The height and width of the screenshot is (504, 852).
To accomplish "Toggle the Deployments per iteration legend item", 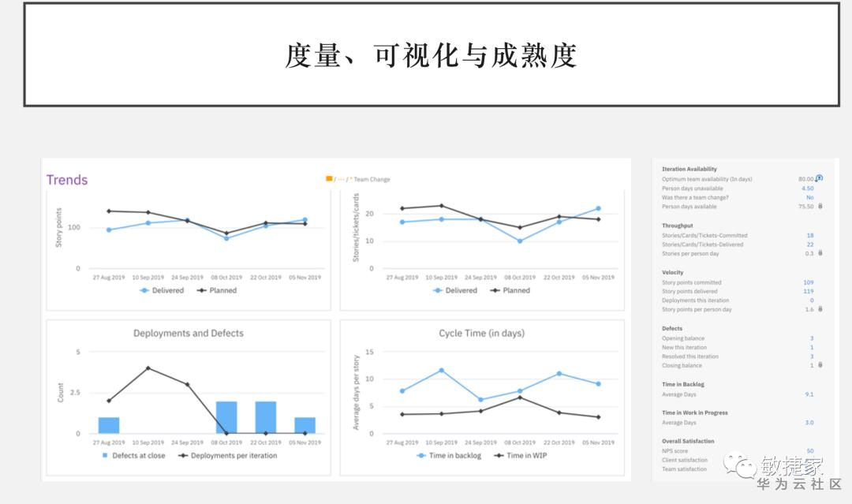I will click(x=228, y=456).
